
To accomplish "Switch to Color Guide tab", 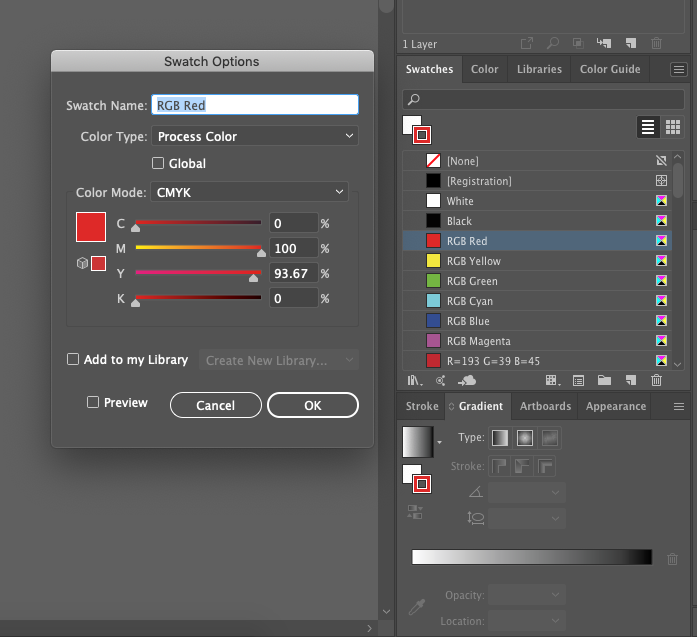I will pyautogui.click(x=610, y=69).
